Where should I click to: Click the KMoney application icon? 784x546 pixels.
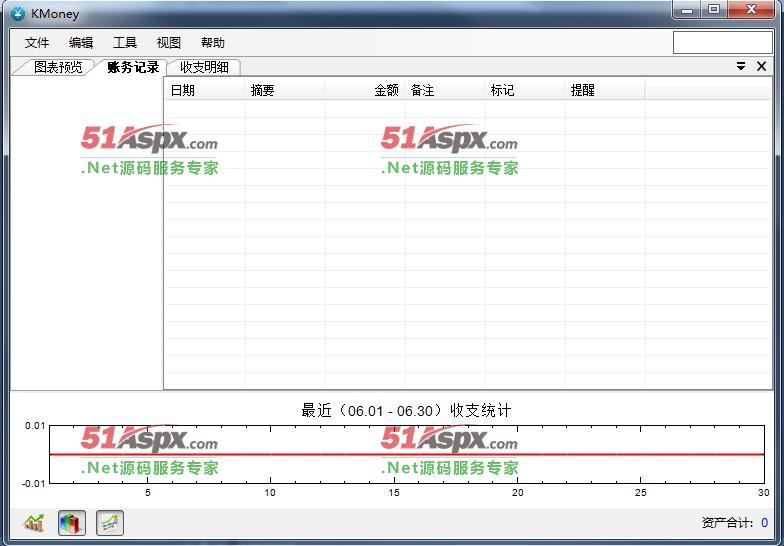tap(18, 14)
